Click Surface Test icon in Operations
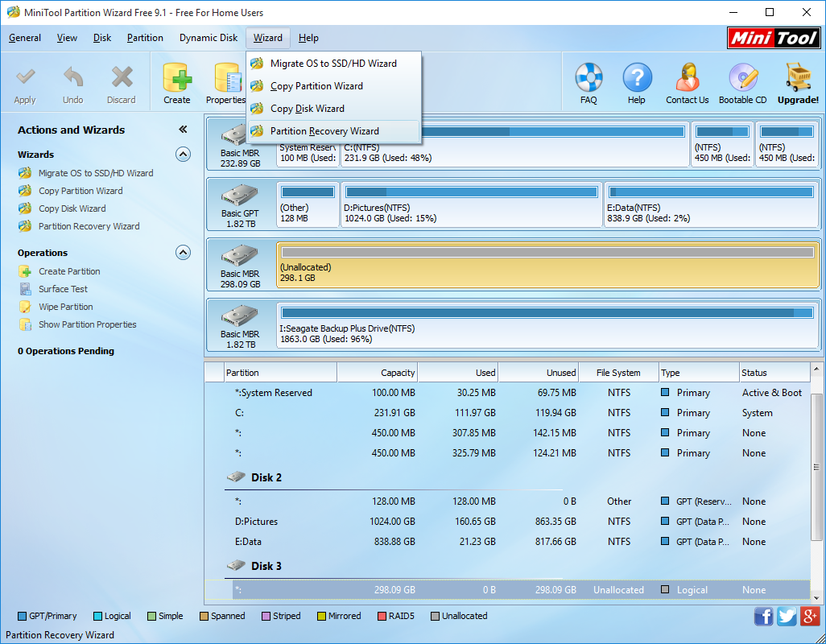The image size is (826, 644). [x=25, y=288]
